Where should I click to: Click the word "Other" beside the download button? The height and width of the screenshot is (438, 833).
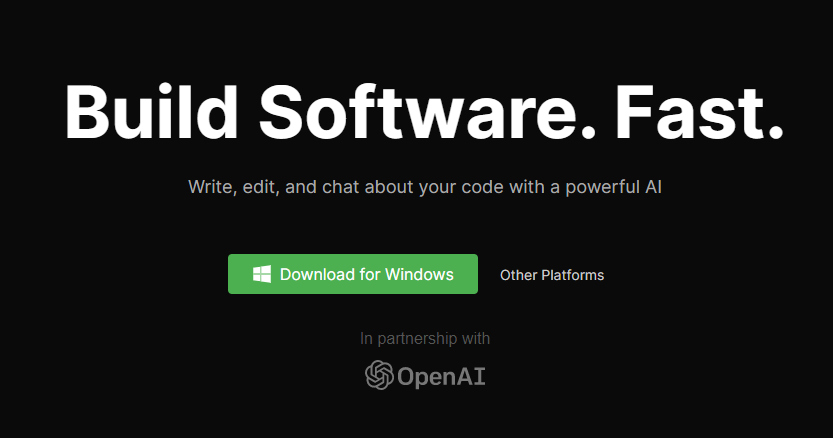(518, 275)
